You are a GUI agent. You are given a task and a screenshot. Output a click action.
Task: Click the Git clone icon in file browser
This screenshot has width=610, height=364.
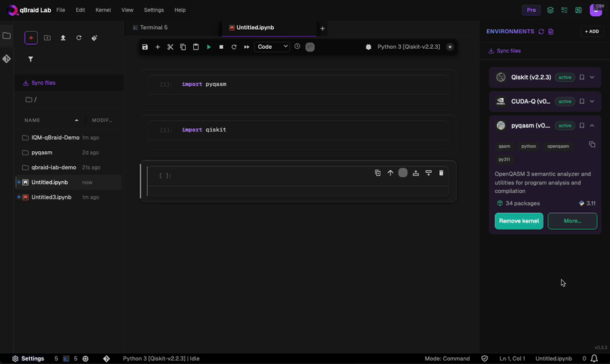(94, 38)
